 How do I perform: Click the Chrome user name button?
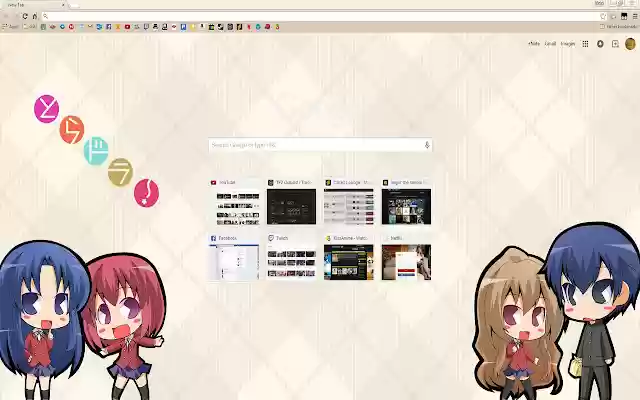coord(599,3)
